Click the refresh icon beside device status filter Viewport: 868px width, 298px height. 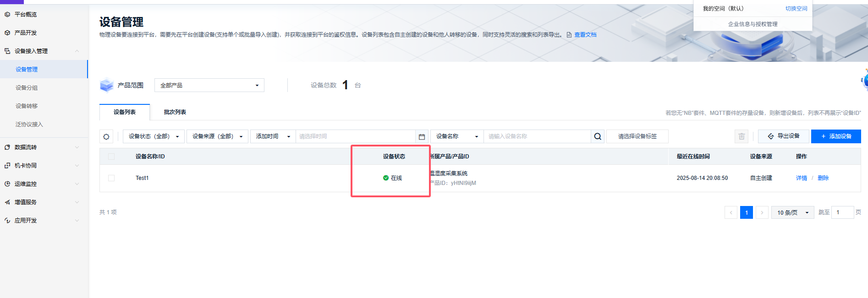pos(106,136)
